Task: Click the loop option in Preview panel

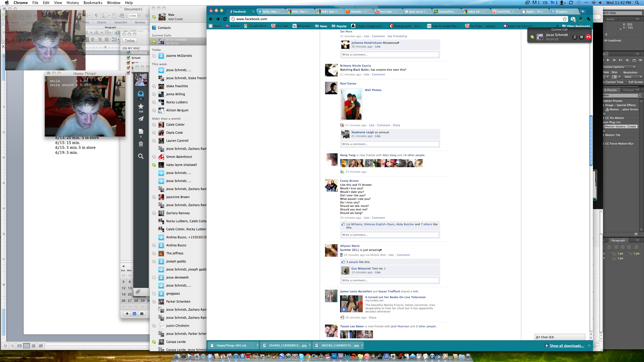Action: [634, 60]
